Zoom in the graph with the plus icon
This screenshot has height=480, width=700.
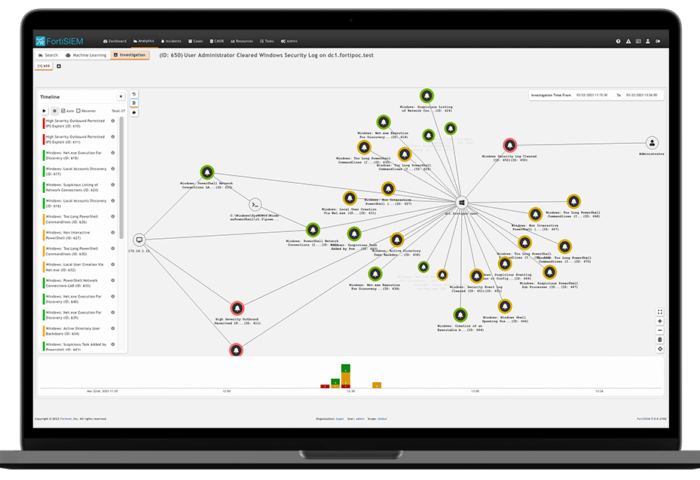(660, 321)
